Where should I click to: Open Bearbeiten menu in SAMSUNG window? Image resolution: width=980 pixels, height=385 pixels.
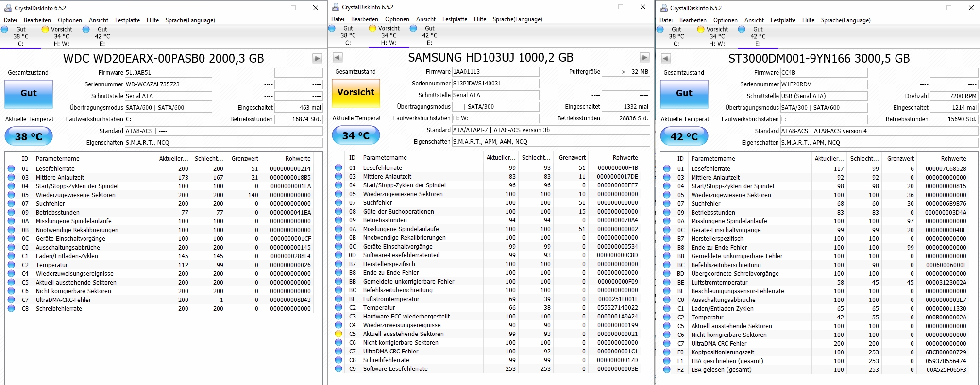(x=365, y=19)
